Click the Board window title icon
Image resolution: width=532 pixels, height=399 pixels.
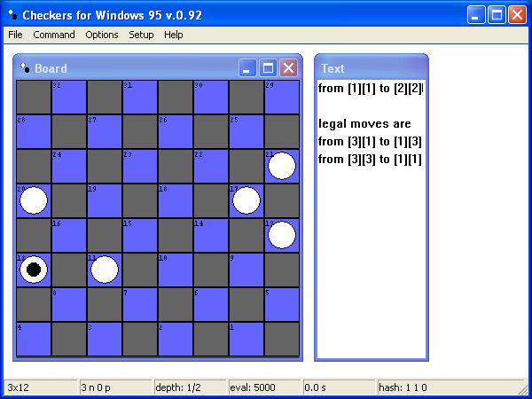click(25, 68)
